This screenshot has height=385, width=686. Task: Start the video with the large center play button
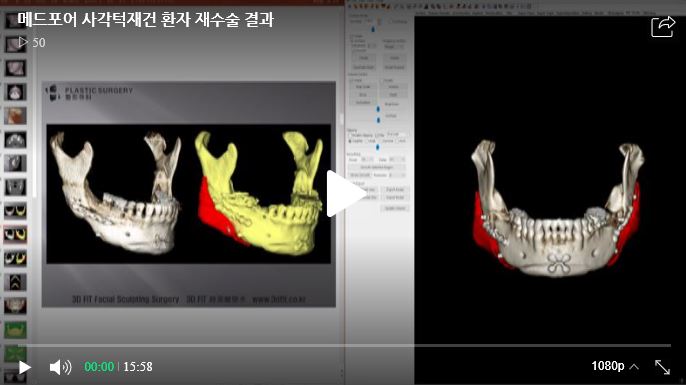click(x=346, y=194)
